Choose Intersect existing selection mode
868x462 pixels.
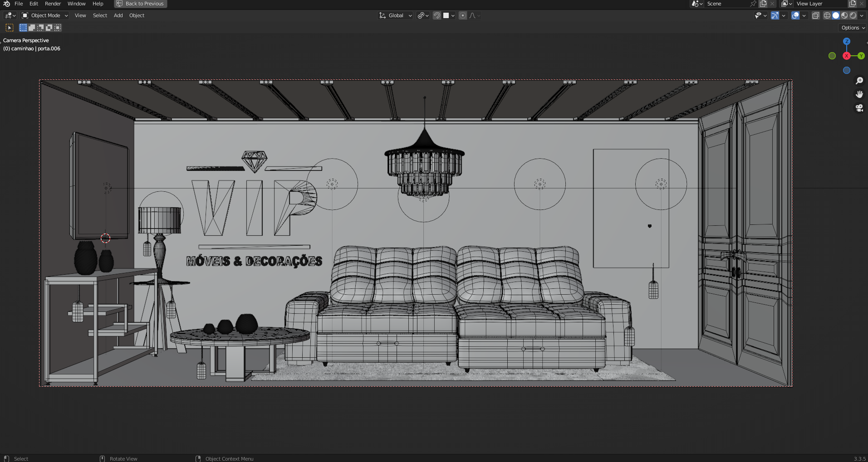pyautogui.click(x=58, y=28)
